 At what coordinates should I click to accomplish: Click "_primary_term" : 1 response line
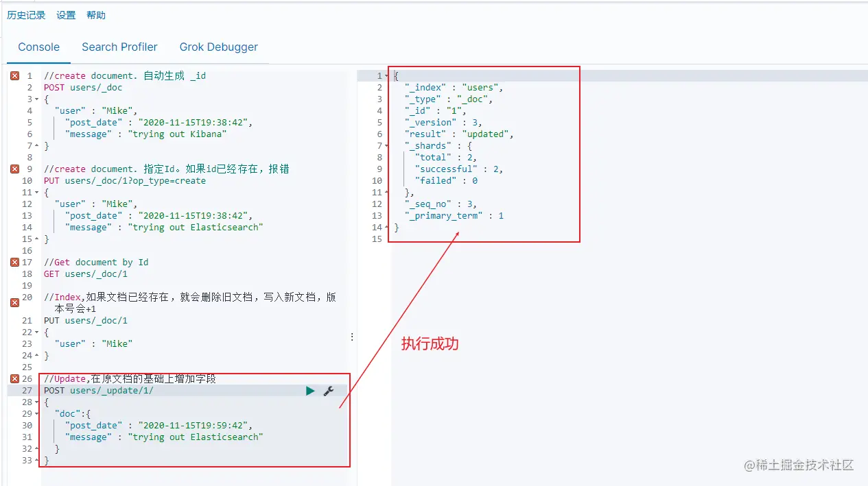coord(454,216)
